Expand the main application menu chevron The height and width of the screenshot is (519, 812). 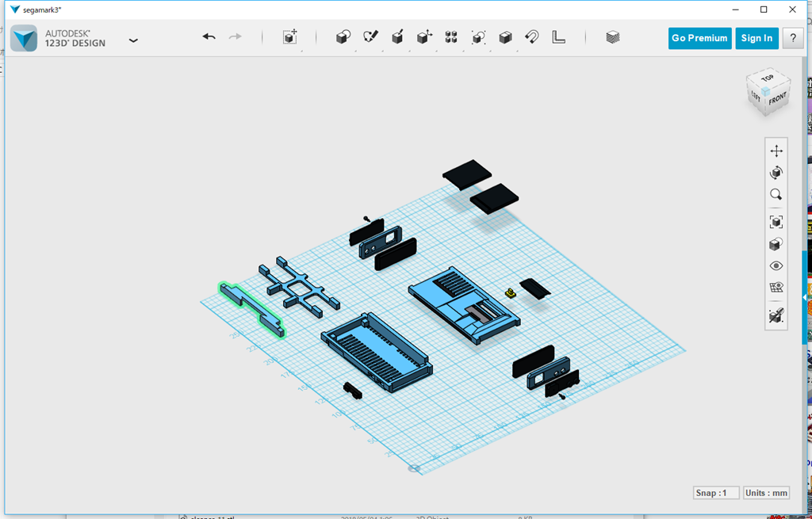pos(133,40)
